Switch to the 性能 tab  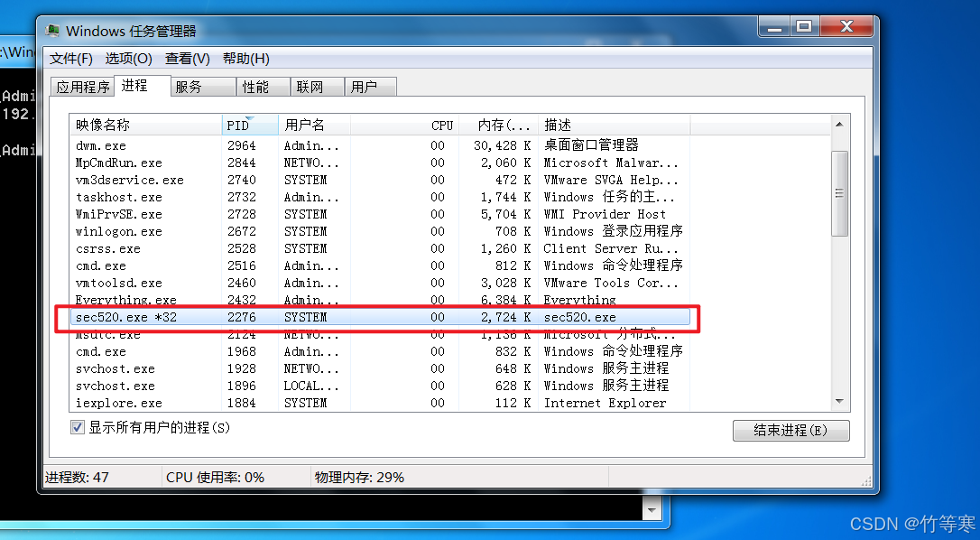click(263, 87)
